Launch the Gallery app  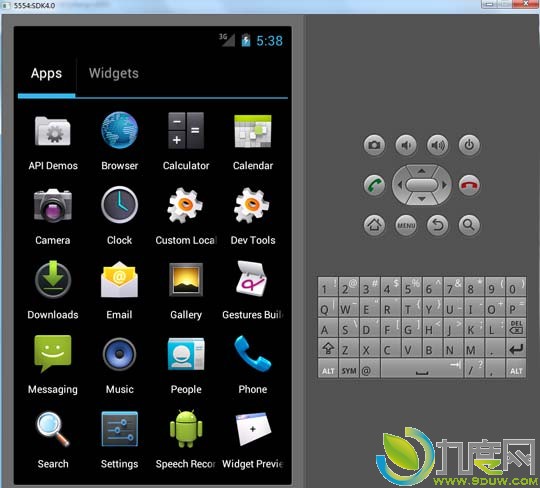click(x=186, y=291)
